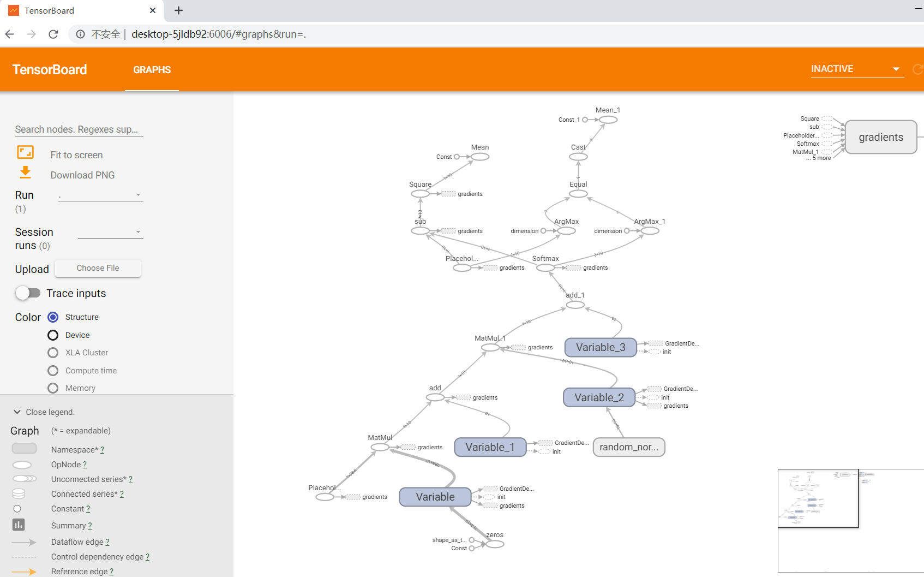Open a new browser tab
Image resolution: width=924 pixels, height=577 pixels.
(x=178, y=10)
